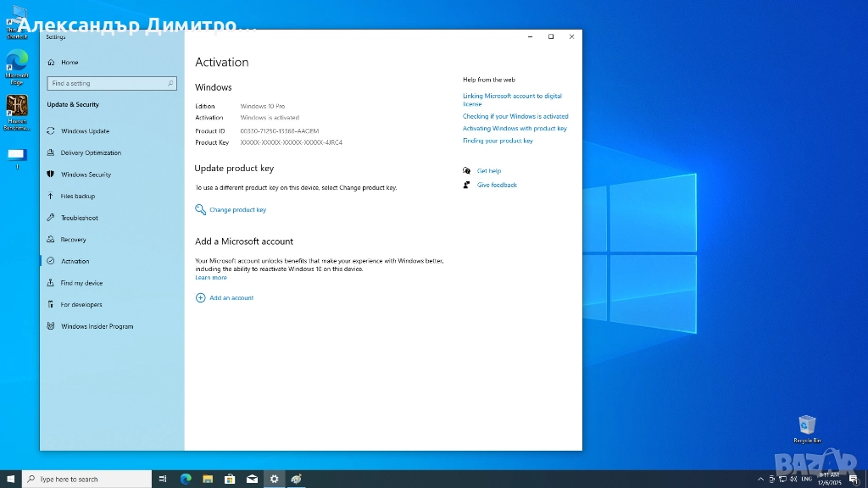Screen dimensions: 868x488
Task: Click the Windows Update sidebar icon
Action: point(52,131)
